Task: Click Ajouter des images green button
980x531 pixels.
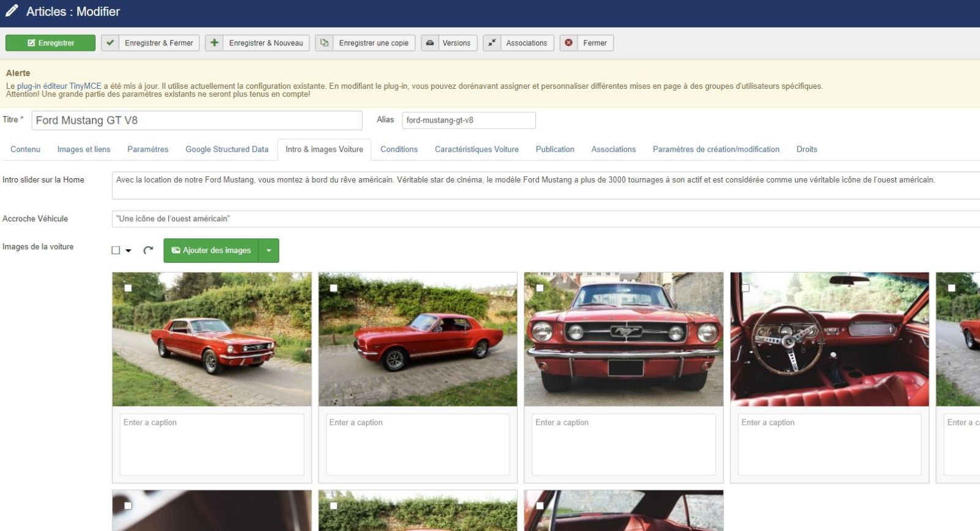Action: (x=211, y=250)
